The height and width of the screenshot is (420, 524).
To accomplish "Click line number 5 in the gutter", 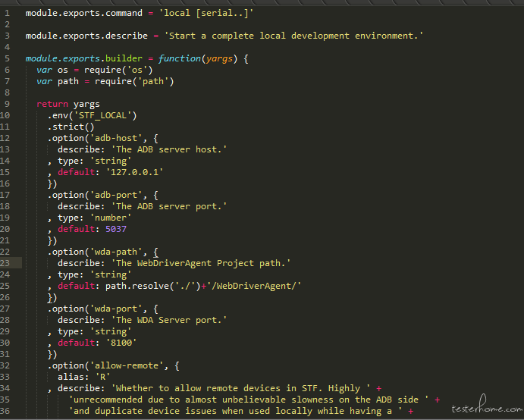I will 7,59.
